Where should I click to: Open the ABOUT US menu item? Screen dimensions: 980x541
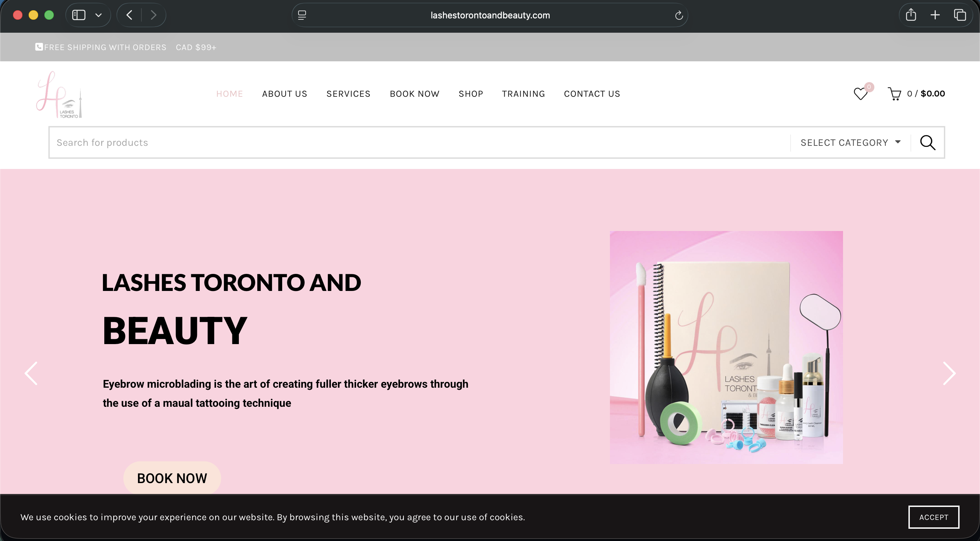point(285,94)
